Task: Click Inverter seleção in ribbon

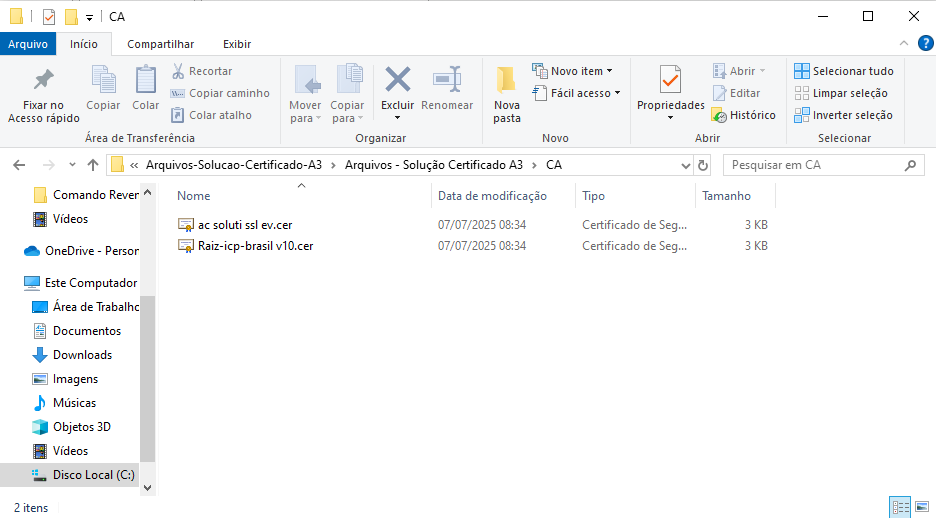Action: click(844, 115)
